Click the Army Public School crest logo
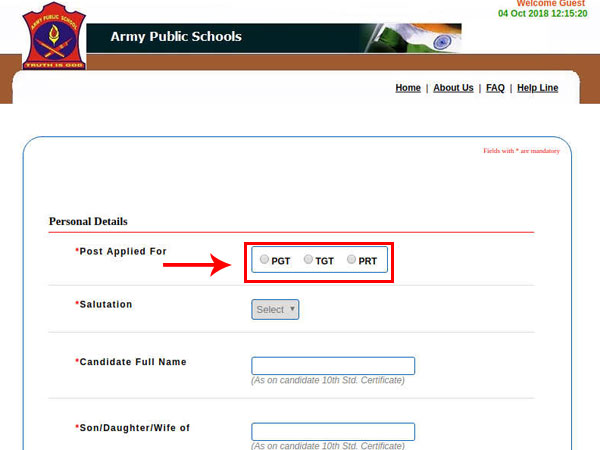The image size is (600, 450). click(x=54, y=36)
